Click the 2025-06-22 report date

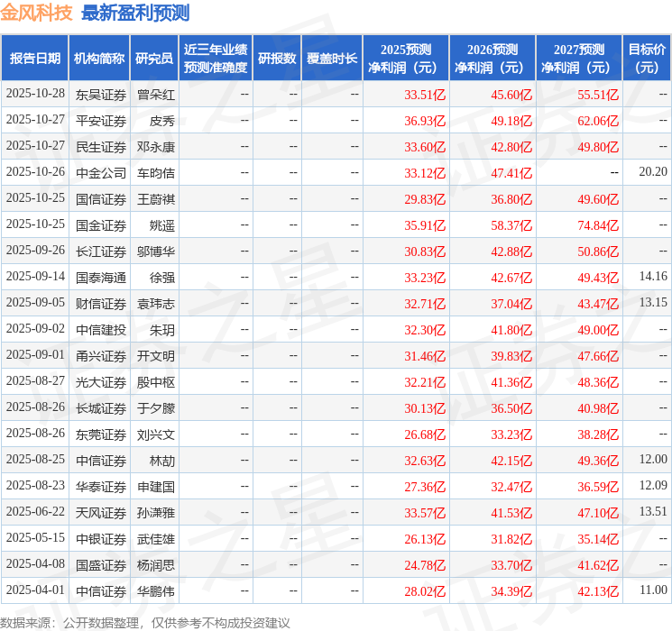pyautogui.click(x=35, y=512)
